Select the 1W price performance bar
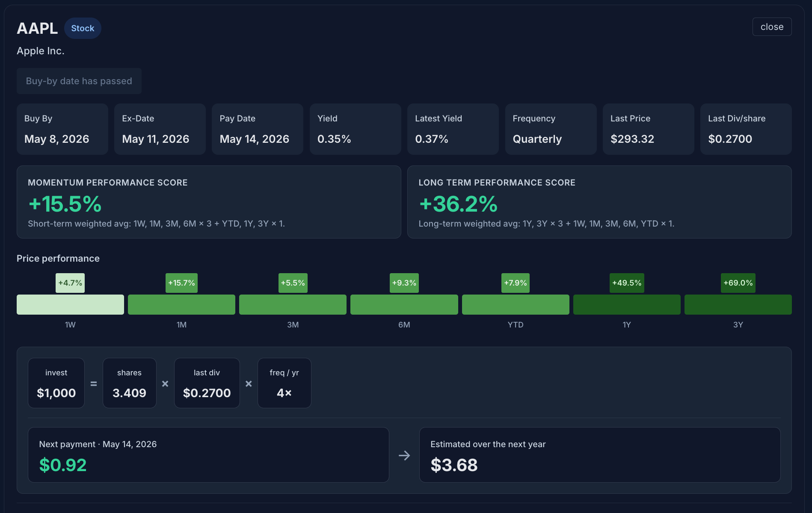Image resolution: width=812 pixels, height=513 pixels. point(70,304)
